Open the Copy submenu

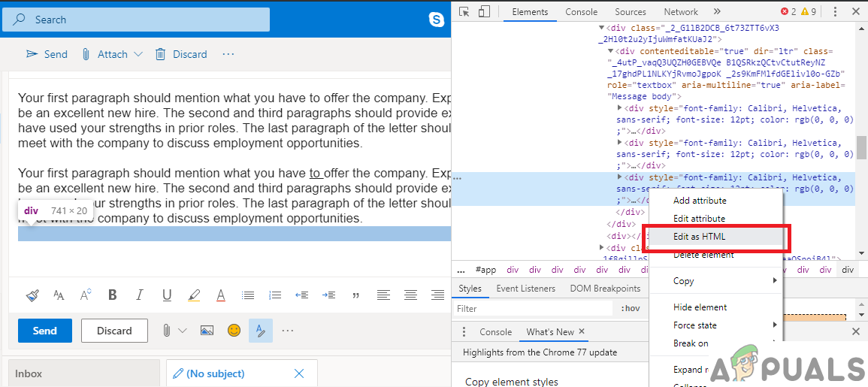pyautogui.click(x=715, y=281)
